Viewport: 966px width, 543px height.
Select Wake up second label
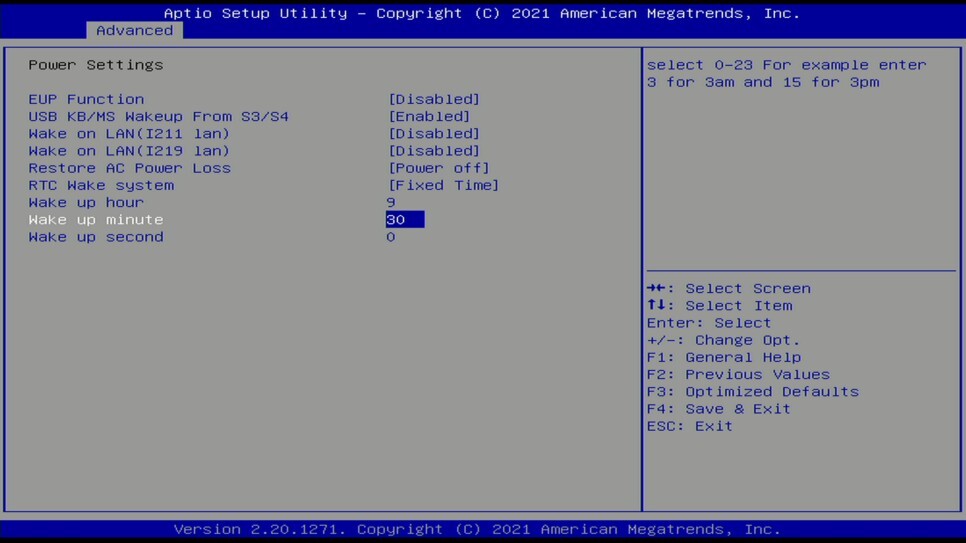coord(95,237)
